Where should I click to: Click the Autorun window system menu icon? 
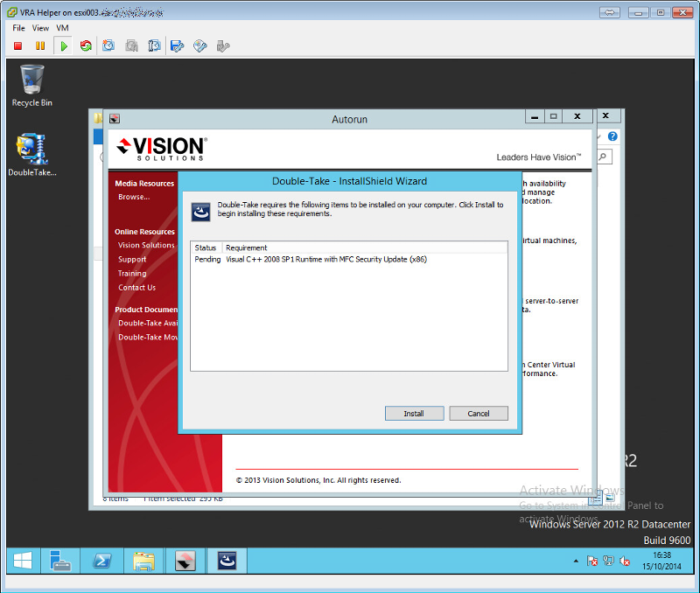tap(115, 119)
